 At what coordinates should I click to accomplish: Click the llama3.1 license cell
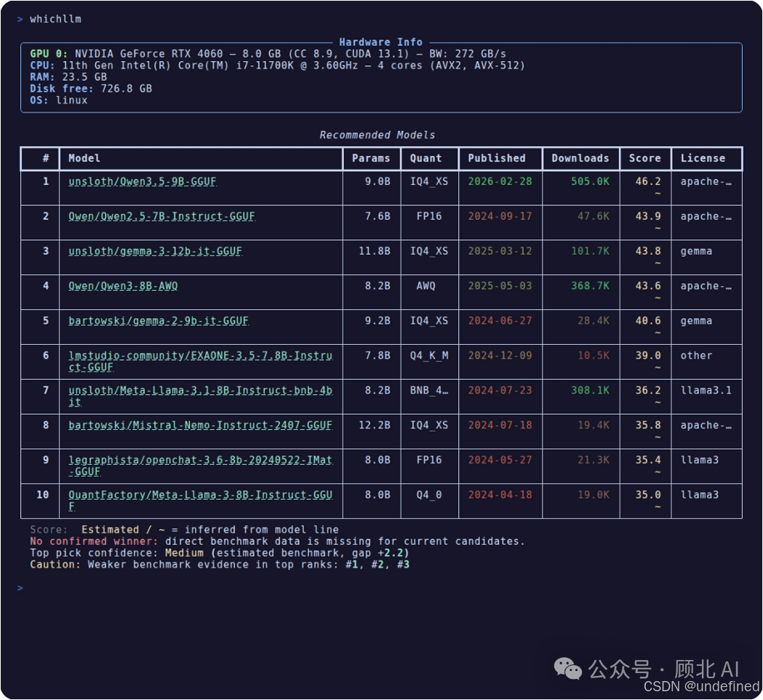pos(706,391)
